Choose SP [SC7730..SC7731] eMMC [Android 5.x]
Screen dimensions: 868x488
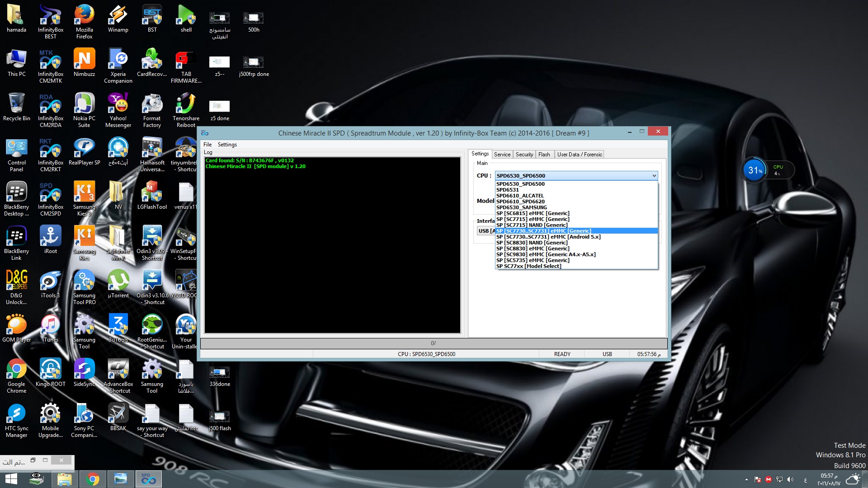click(x=576, y=237)
